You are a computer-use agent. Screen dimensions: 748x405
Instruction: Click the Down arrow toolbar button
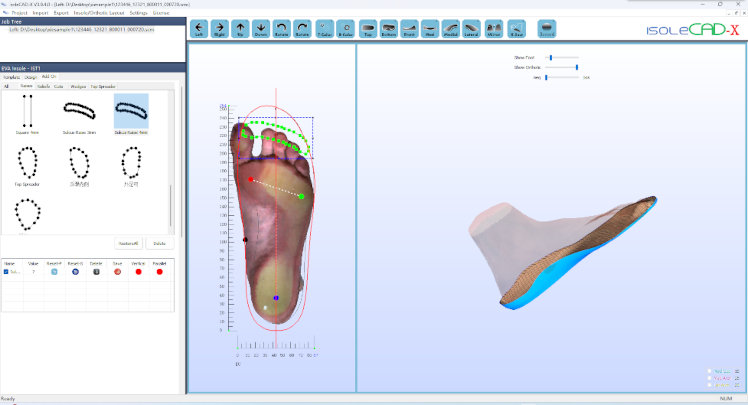[261, 29]
